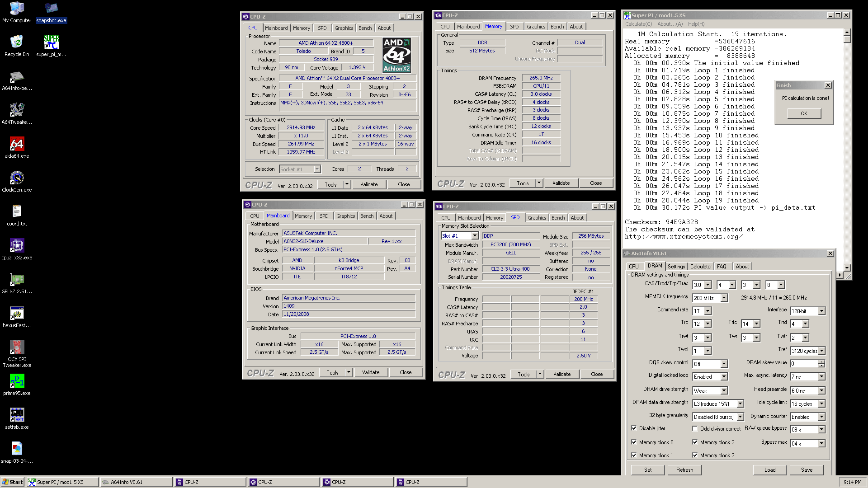Open Tools dropdown arrow in CPU-Z CPU window
The image size is (868, 488).
pyautogui.click(x=347, y=184)
